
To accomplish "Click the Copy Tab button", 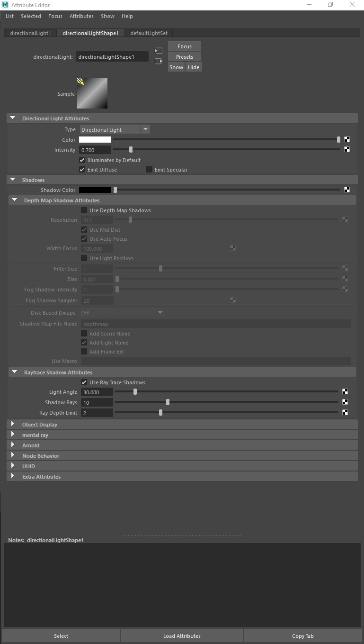I will pos(303,636).
